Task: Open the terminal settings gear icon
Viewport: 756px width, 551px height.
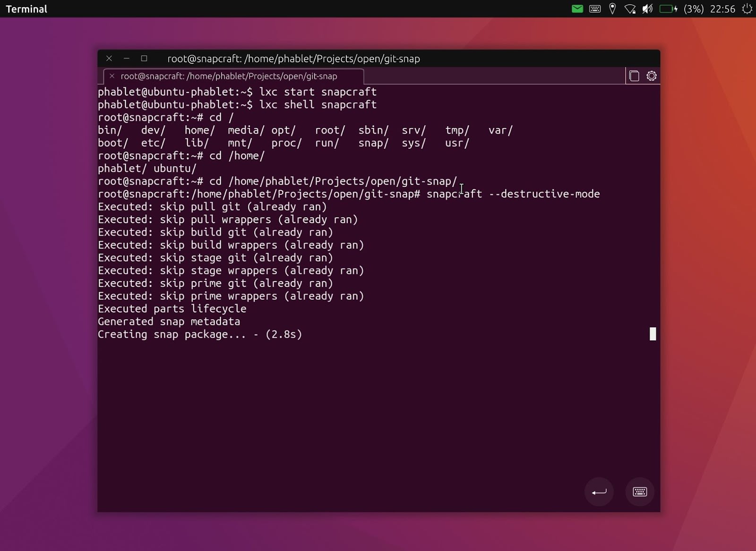Action: pyautogui.click(x=651, y=76)
